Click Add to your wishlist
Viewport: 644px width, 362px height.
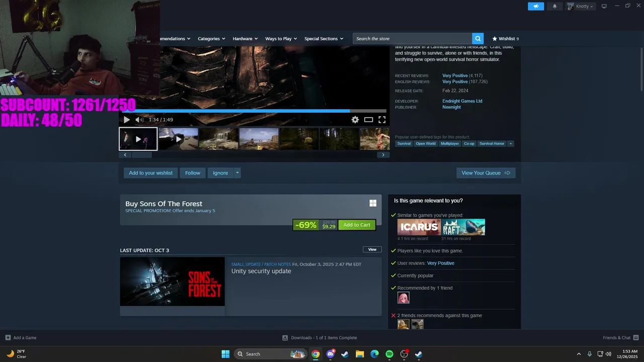click(x=150, y=173)
